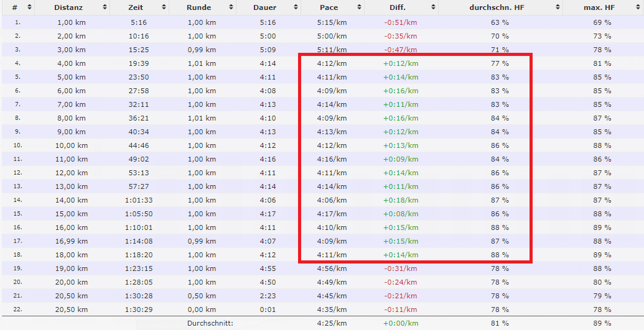
Task: Click sort arrows next to durchschn. HF
Action: coord(558,7)
